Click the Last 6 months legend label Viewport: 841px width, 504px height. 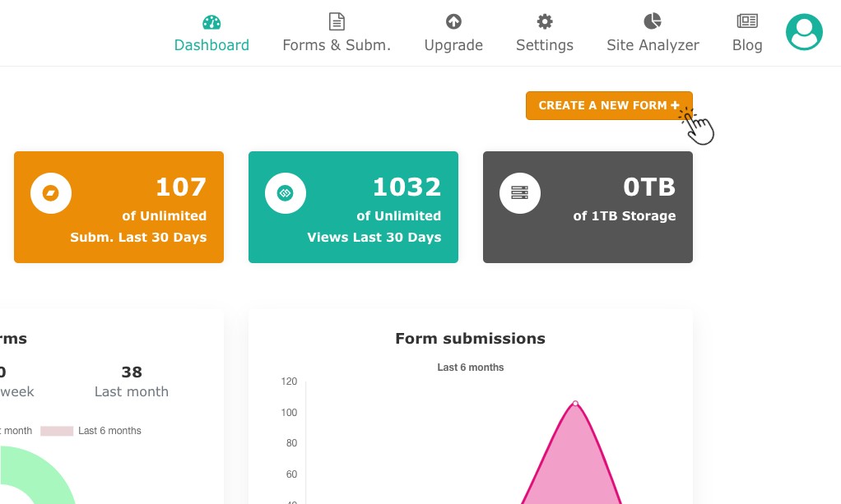click(x=109, y=431)
